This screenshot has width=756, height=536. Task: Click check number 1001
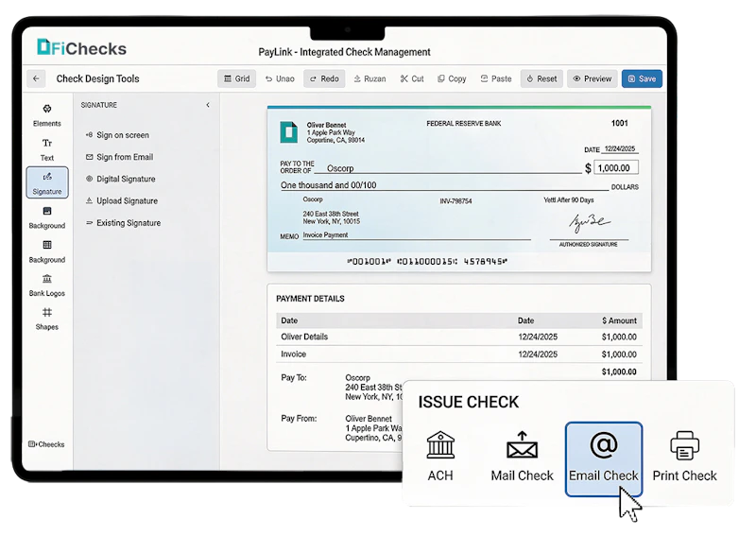click(620, 123)
